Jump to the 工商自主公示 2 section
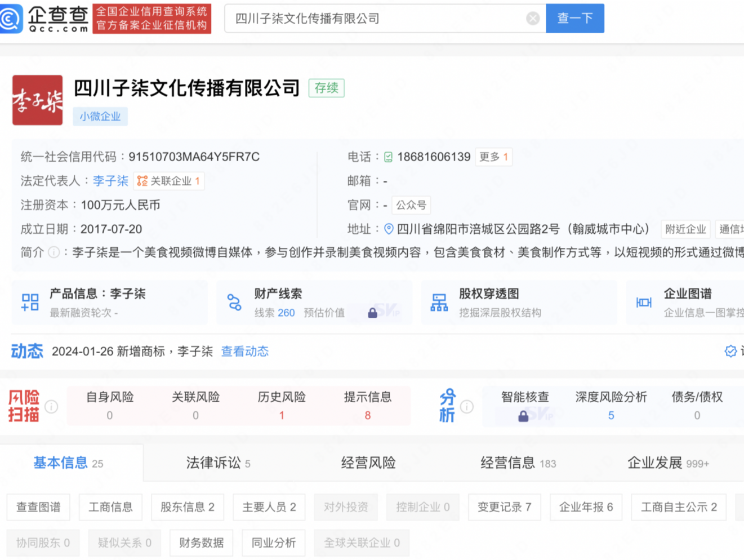 tap(679, 507)
